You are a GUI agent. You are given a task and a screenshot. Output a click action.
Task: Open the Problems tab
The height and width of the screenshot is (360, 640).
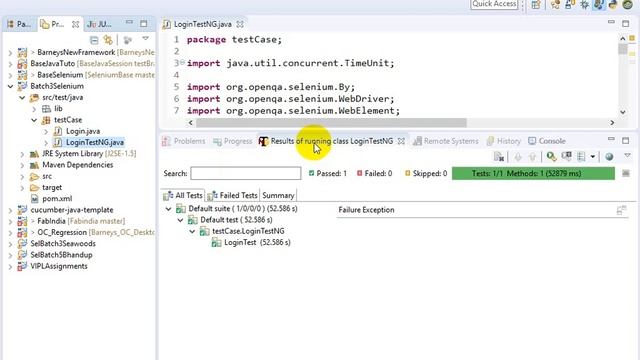(x=184, y=141)
